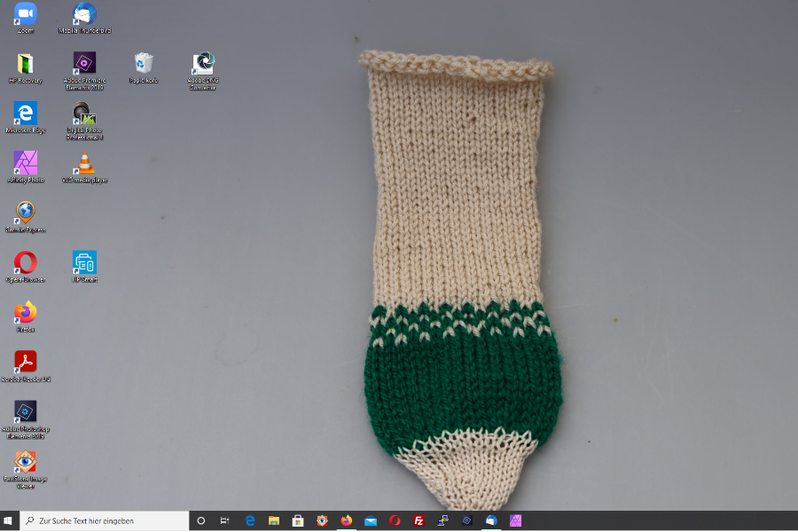This screenshot has height=532, width=798.
Task: Select the Mozilla Thunderbird desktop icon
Action: click(x=84, y=13)
